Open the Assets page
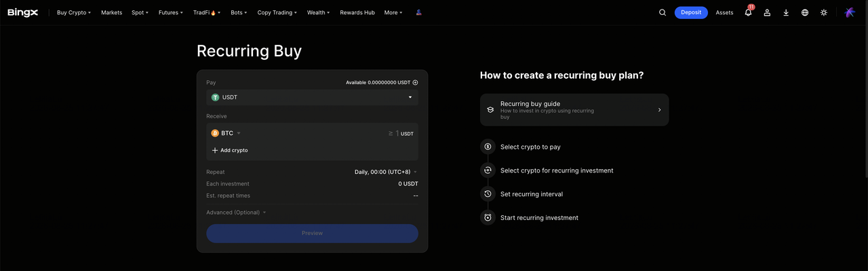 (724, 12)
